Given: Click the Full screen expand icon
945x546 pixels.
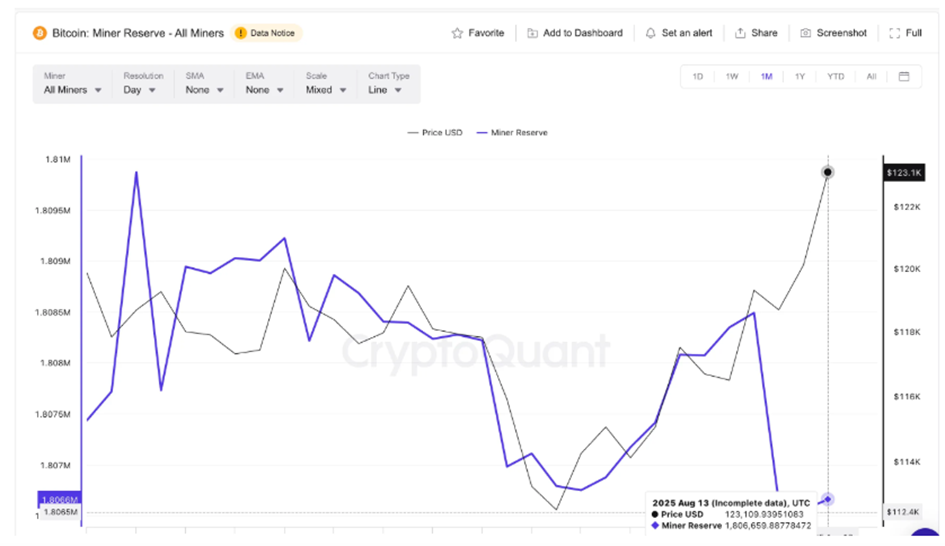Looking at the screenshot, I should [895, 33].
